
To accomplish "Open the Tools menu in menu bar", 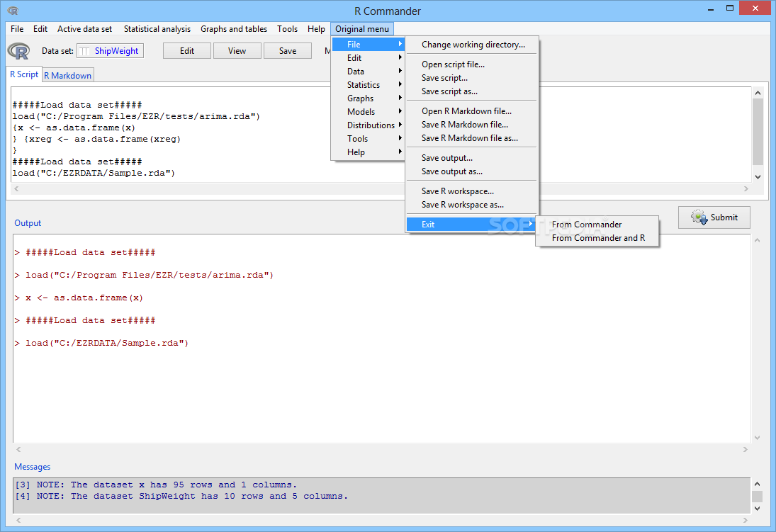I will point(287,29).
